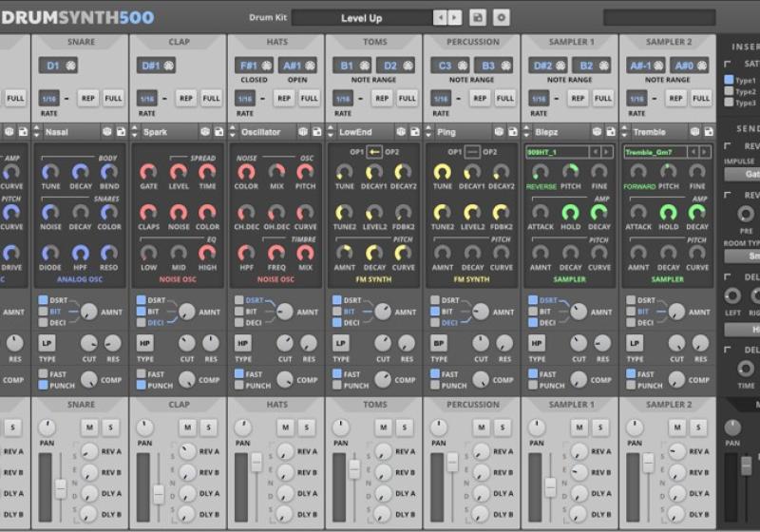Click the learn icon beside Clap note D#1
The width and height of the screenshot is (760, 532).
pos(169,66)
